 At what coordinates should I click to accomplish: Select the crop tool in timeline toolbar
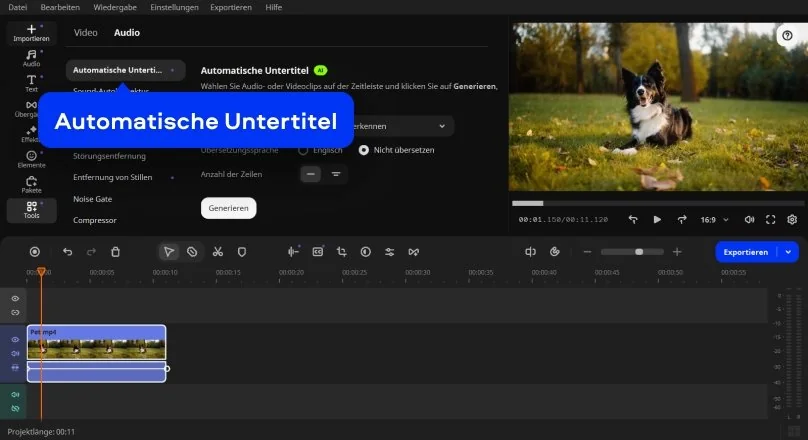(341, 252)
